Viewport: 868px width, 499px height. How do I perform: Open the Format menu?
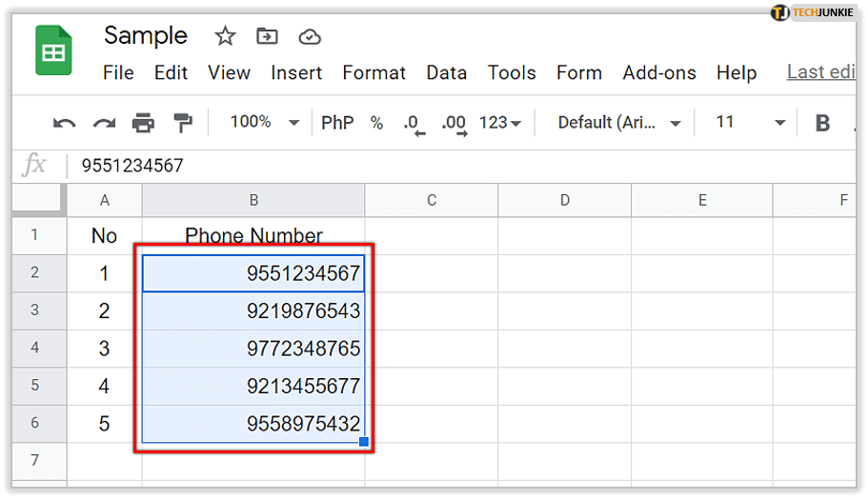(x=373, y=72)
